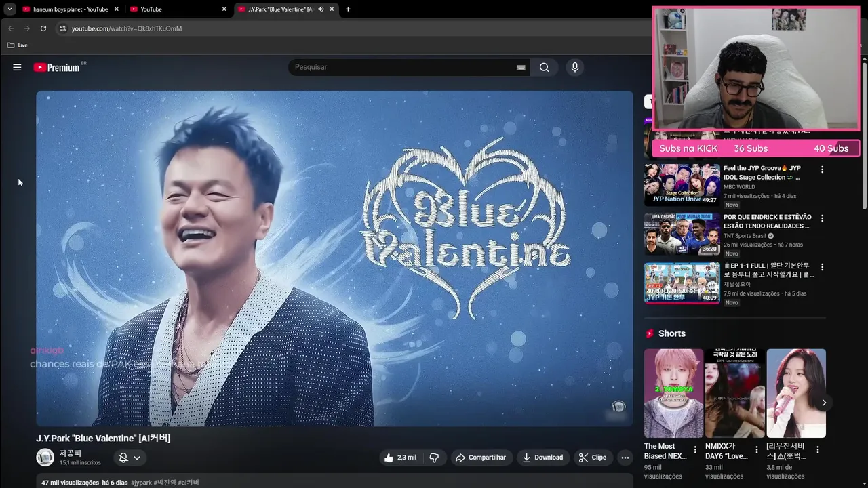The height and width of the screenshot is (488, 868).
Task: Start voice search with microphone icon
Action: [575, 67]
